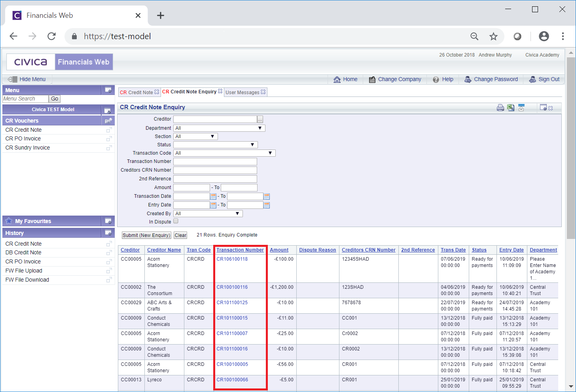Click the Go button beside Menu Search
Screen dimensions: 576x392
point(55,99)
